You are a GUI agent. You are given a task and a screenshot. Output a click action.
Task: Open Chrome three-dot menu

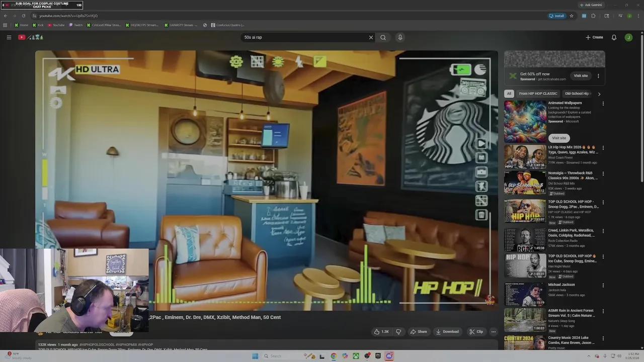coord(638,16)
